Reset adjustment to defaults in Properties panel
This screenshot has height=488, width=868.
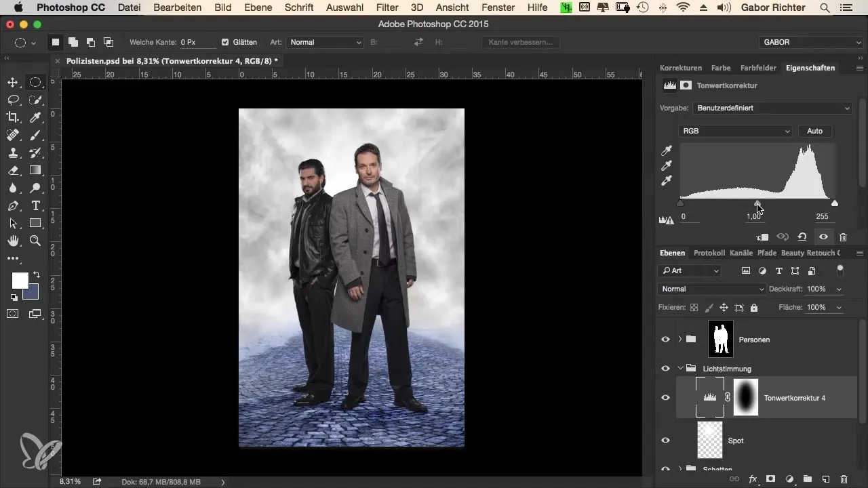(x=802, y=237)
